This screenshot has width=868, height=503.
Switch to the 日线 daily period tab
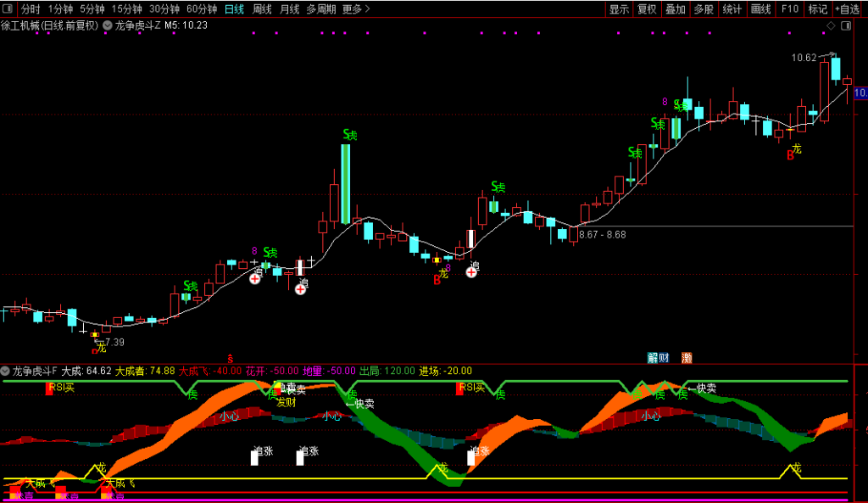pos(234,9)
